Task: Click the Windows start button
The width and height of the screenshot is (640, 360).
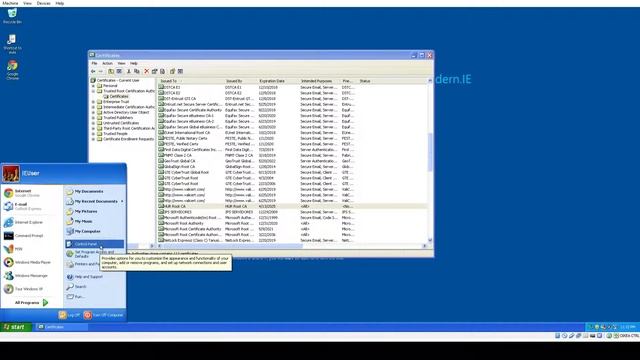Action: pos(16,327)
